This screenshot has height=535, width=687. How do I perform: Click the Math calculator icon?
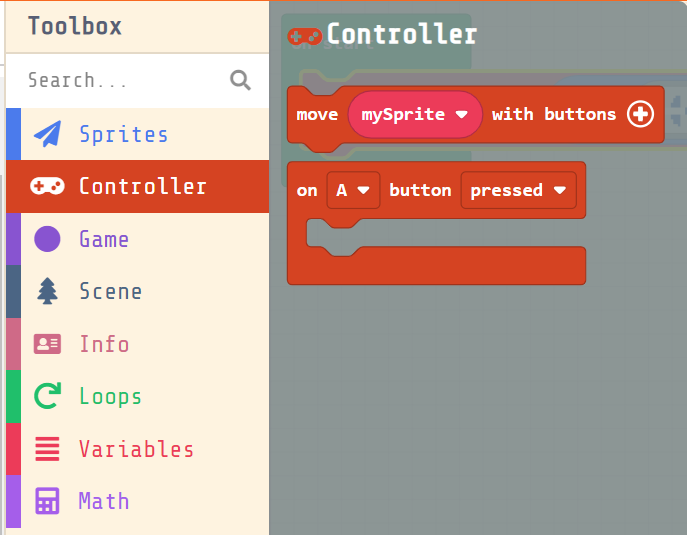point(47,501)
